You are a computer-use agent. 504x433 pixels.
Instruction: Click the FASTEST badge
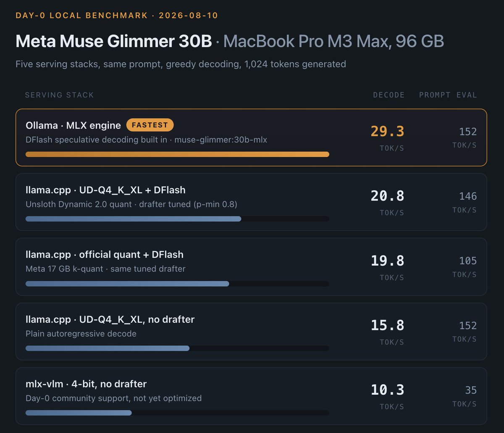coord(150,125)
